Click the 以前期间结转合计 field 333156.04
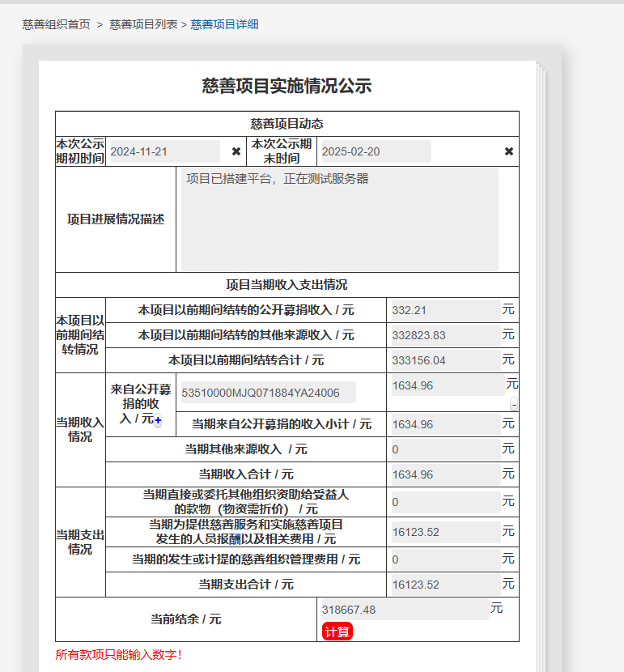 tap(444, 360)
